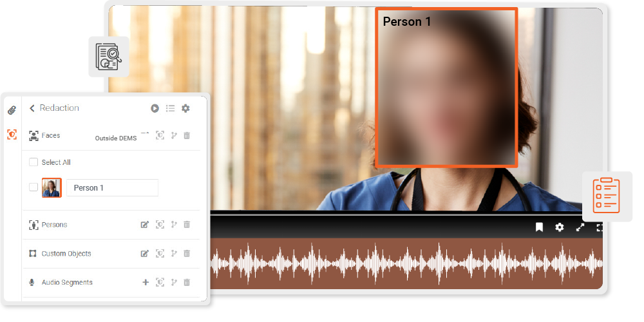Add an audio segment with the plus icon

(146, 282)
